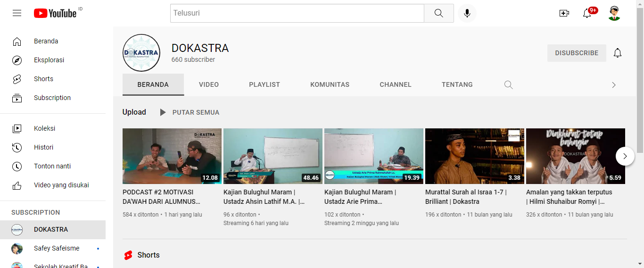Open the create video icon
Image resolution: width=644 pixels, height=268 pixels.
(x=564, y=13)
